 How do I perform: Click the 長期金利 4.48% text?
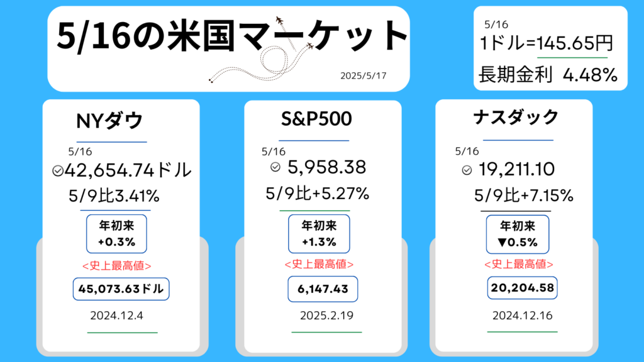(548, 75)
